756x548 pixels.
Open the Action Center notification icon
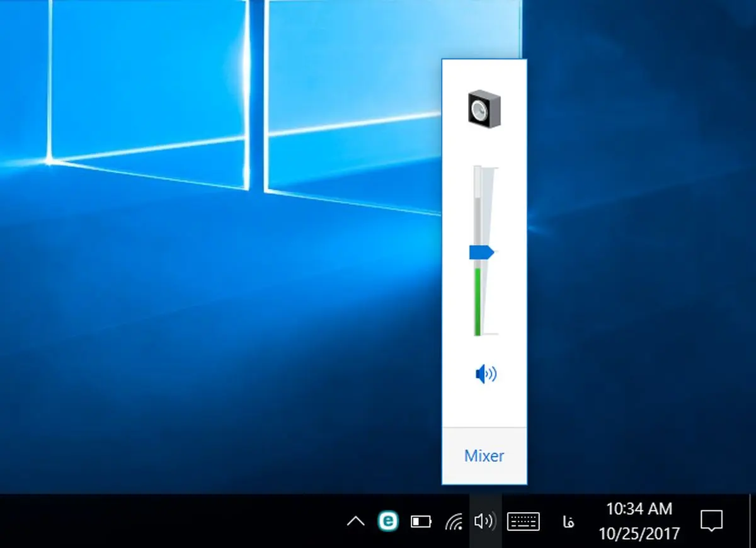click(711, 521)
